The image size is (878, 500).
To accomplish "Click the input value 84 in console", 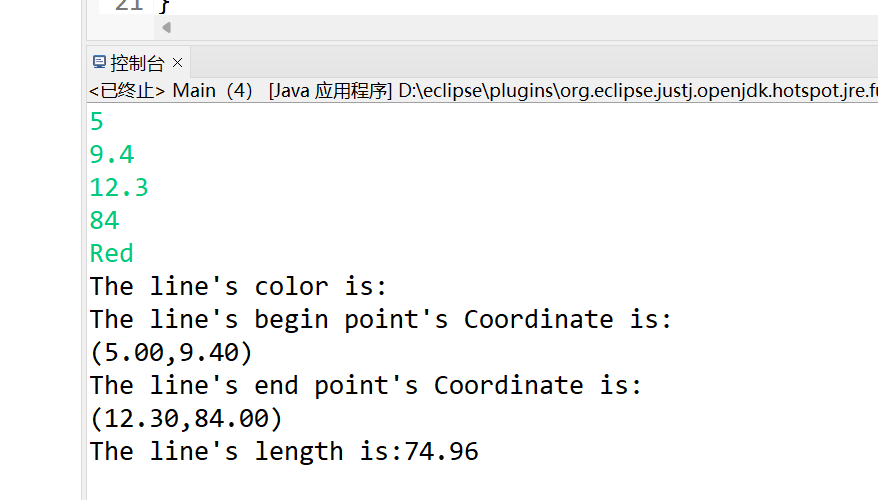I will click(x=104, y=221).
